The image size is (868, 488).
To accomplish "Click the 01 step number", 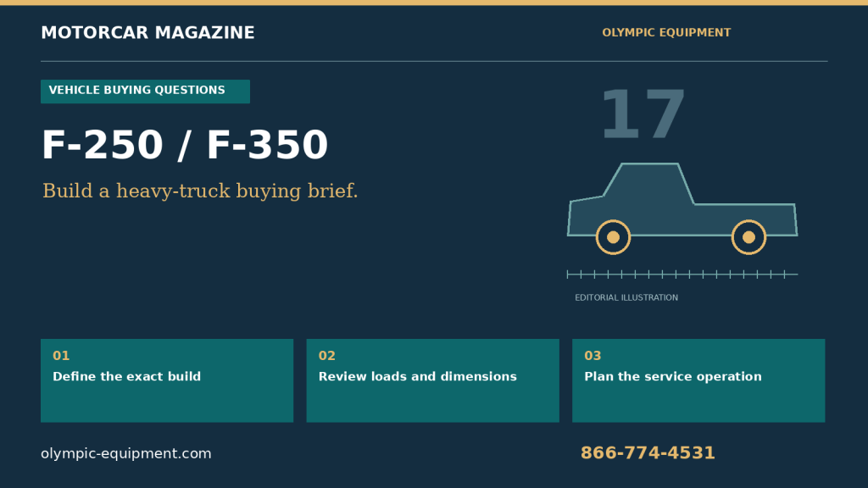I will 61,356.
